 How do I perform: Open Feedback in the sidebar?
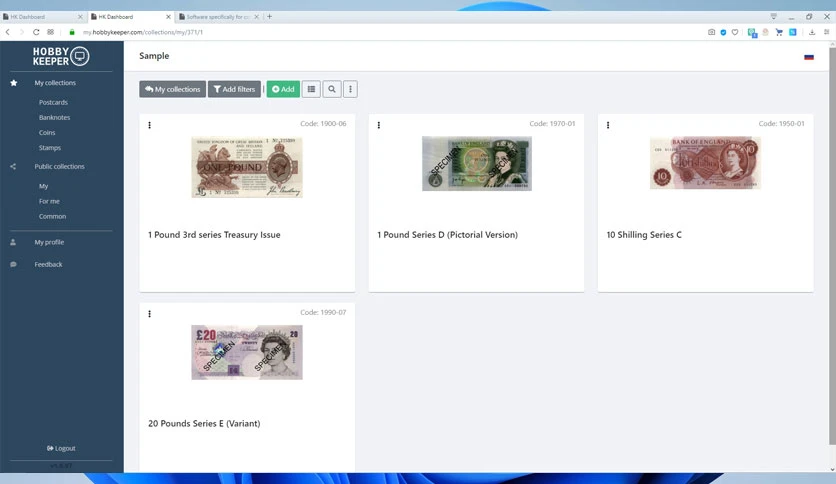(x=48, y=264)
